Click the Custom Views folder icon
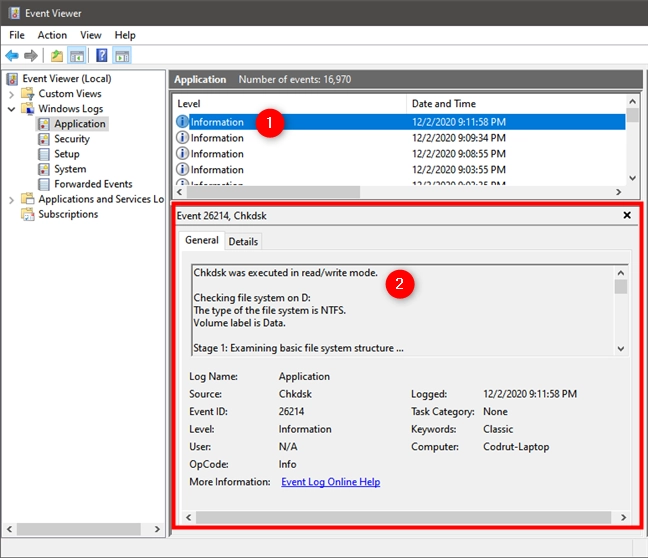Screen dimensions: 648x558 [x=28, y=94]
